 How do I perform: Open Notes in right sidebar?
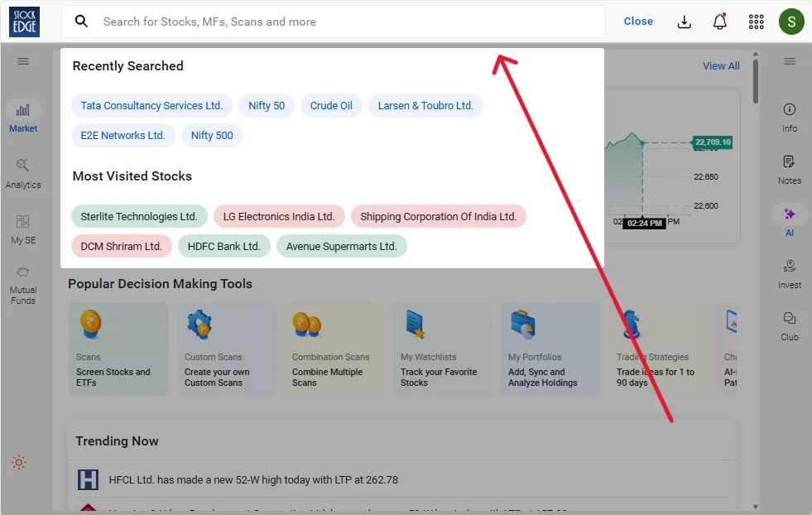[x=789, y=170]
